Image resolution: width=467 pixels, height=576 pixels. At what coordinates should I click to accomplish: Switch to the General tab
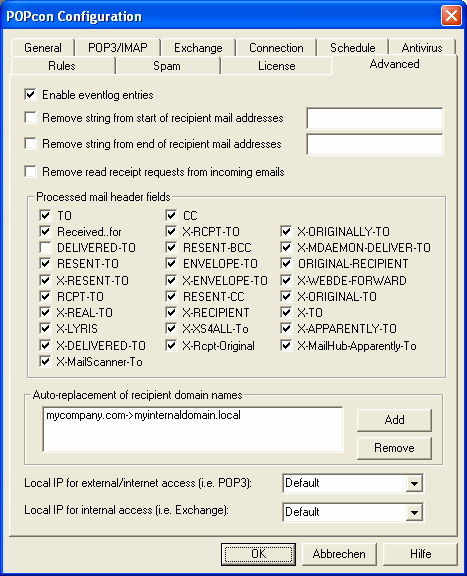point(43,48)
